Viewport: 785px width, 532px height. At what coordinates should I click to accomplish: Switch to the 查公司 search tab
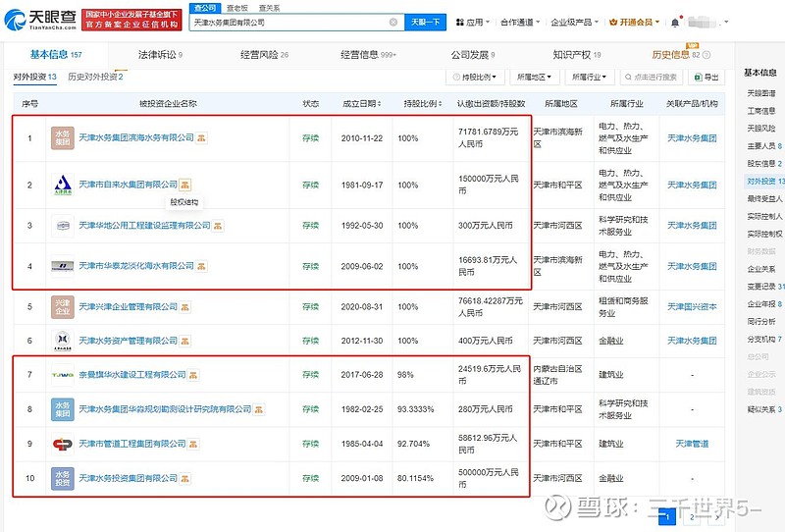click(x=205, y=8)
